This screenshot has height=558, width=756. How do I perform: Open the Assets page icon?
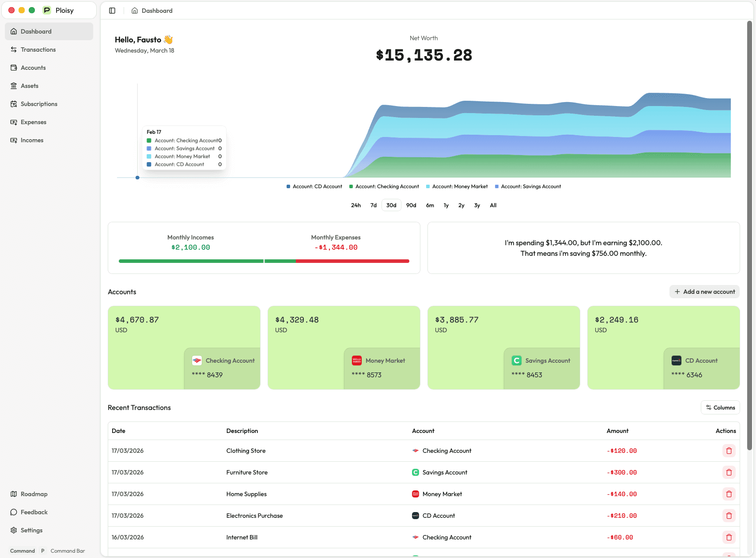[x=14, y=86]
